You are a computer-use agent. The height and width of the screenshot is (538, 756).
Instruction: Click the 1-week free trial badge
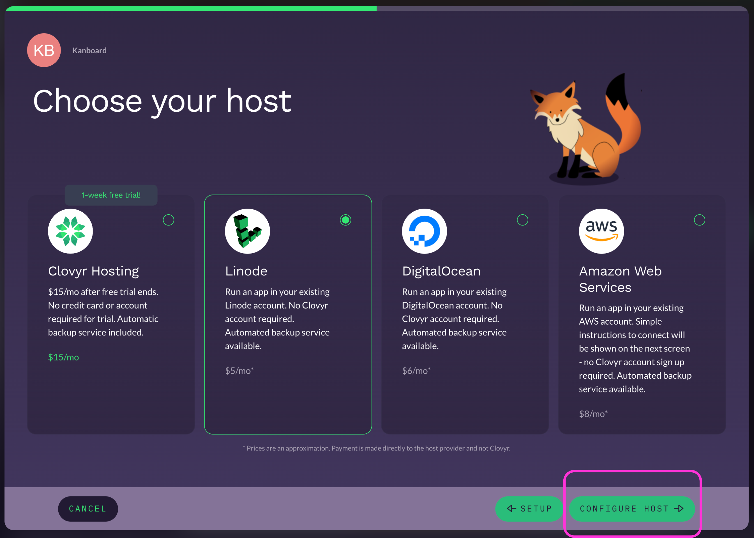click(x=111, y=196)
